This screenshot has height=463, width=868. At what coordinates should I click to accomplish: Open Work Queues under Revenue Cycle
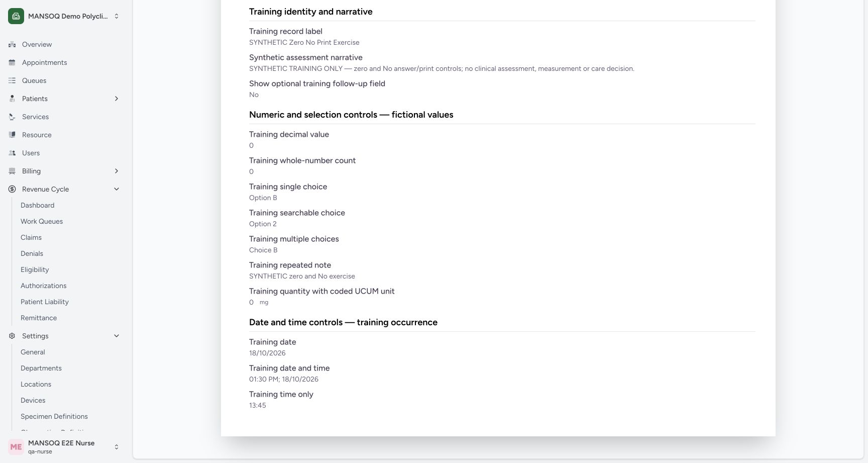42,221
